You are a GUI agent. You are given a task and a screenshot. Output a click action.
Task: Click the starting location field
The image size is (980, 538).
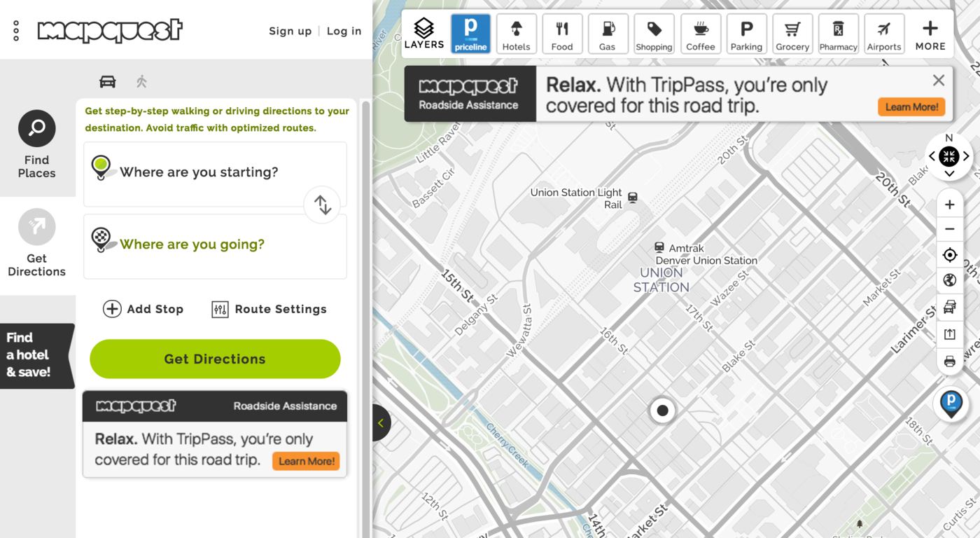215,174
